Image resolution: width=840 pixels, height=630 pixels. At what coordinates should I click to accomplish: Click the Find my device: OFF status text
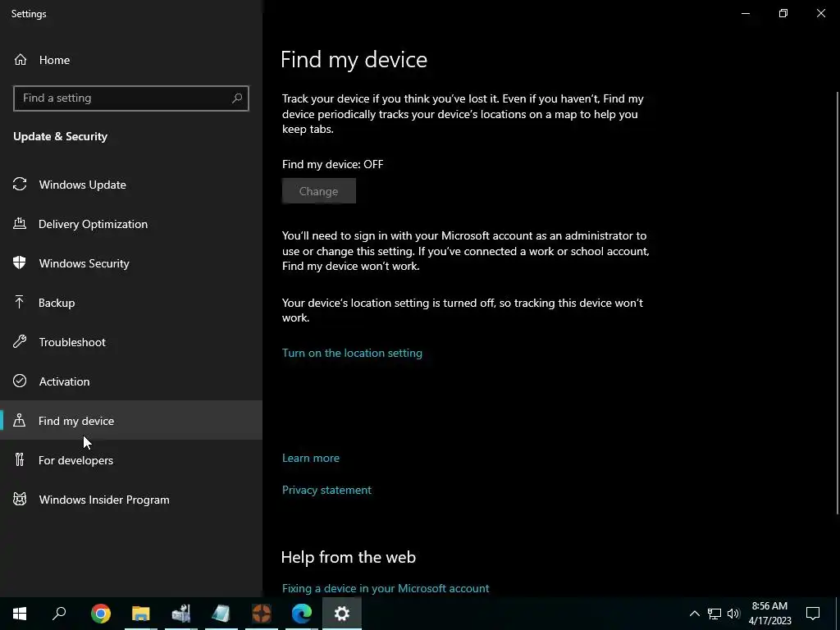[333, 164]
